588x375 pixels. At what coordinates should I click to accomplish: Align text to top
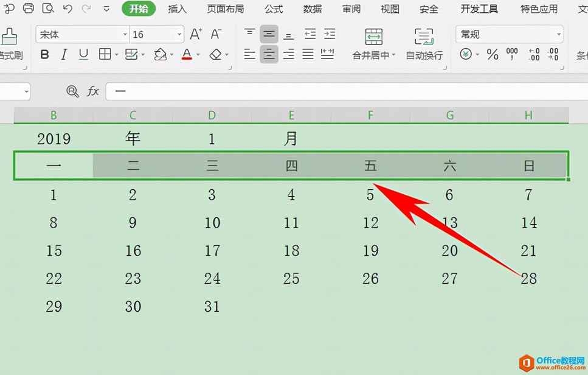[249, 34]
